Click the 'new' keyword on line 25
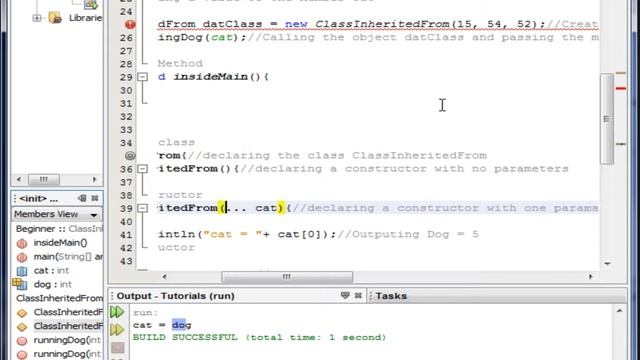 pyautogui.click(x=296, y=24)
